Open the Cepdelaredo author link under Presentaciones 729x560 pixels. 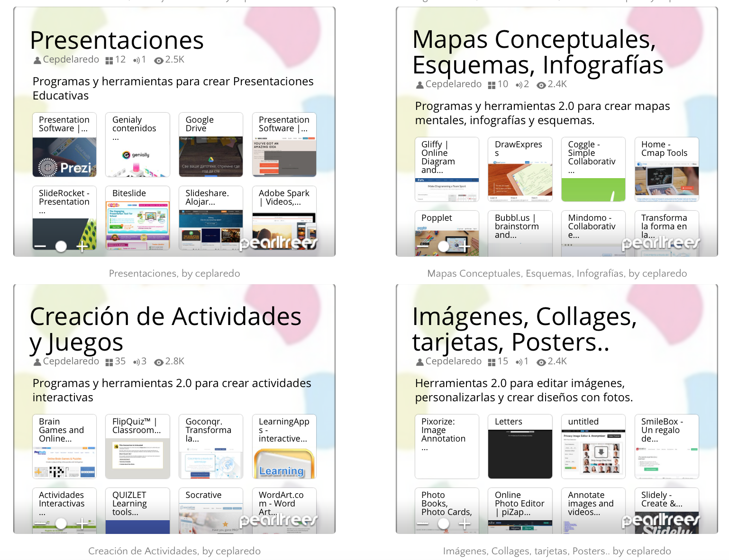(71, 60)
